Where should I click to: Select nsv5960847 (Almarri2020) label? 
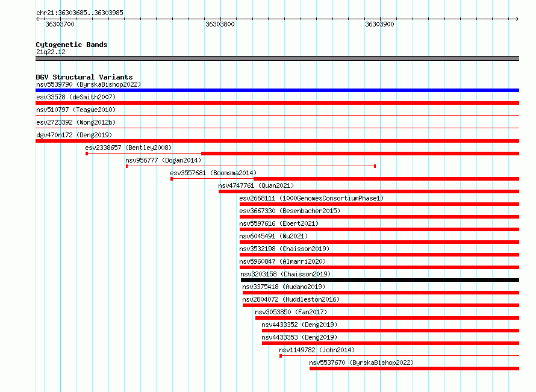(x=282, y=261)
